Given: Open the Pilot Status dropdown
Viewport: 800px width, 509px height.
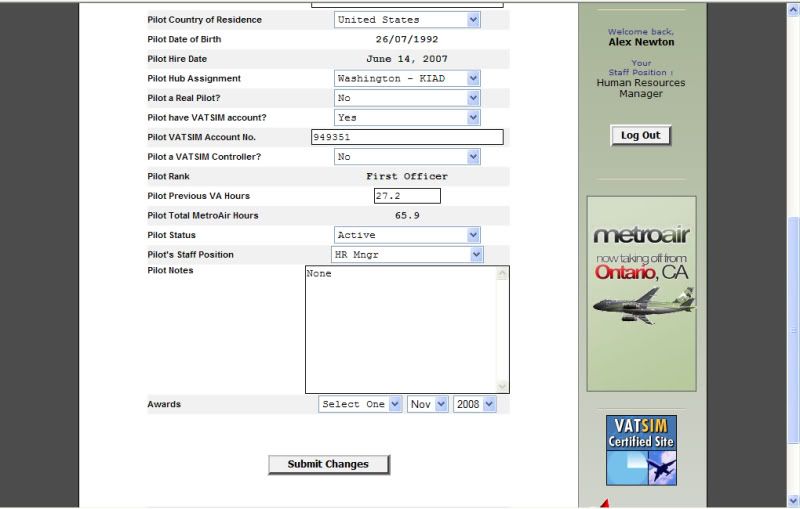Looking at the screenshot, I should [x=407, y=235].
